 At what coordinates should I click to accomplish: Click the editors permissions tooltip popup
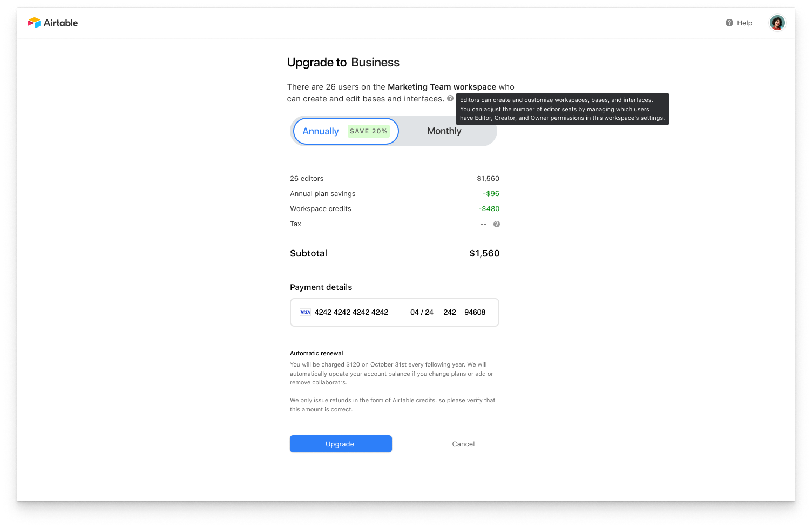(563, 109)
